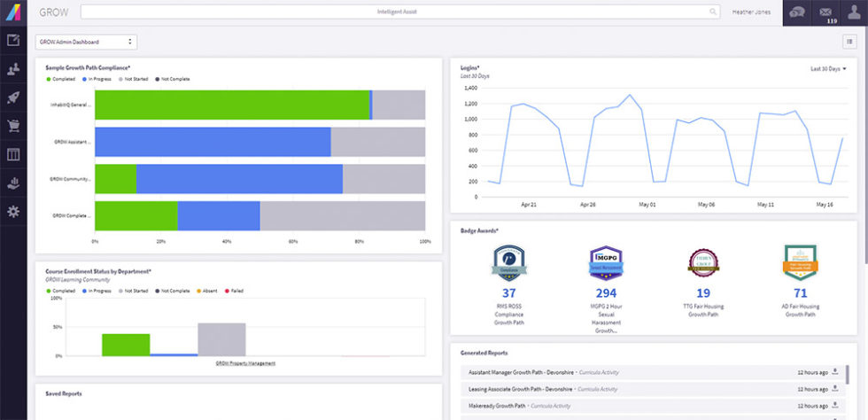
Task: Click the GROW Complete axis label
Action: tap(72, 215)
